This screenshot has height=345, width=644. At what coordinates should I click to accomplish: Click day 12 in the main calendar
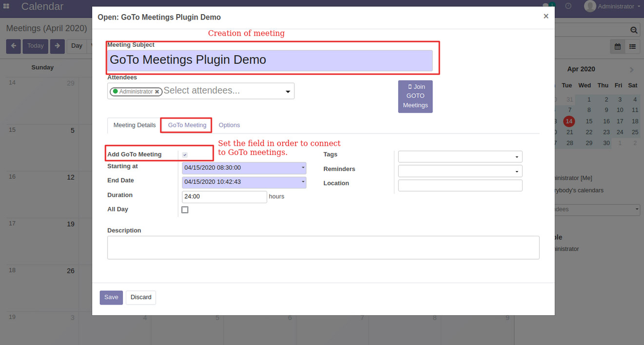[x=71, y=177]
